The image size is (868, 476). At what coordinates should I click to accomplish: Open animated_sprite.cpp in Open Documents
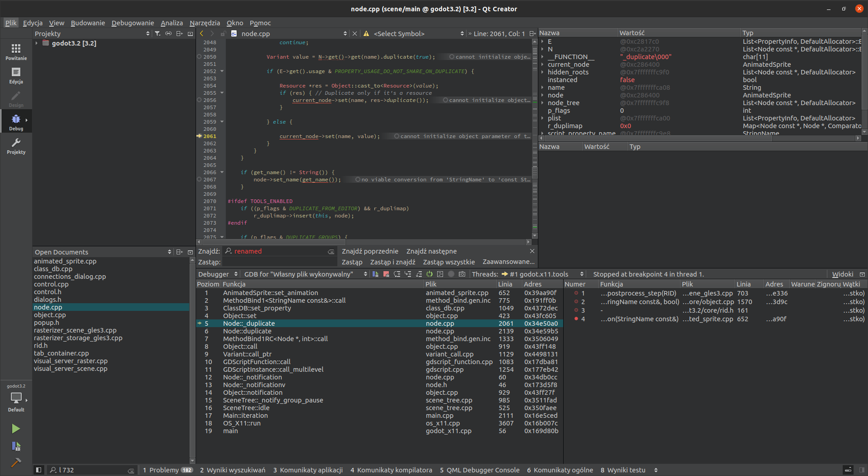click(x=65, y=261)
